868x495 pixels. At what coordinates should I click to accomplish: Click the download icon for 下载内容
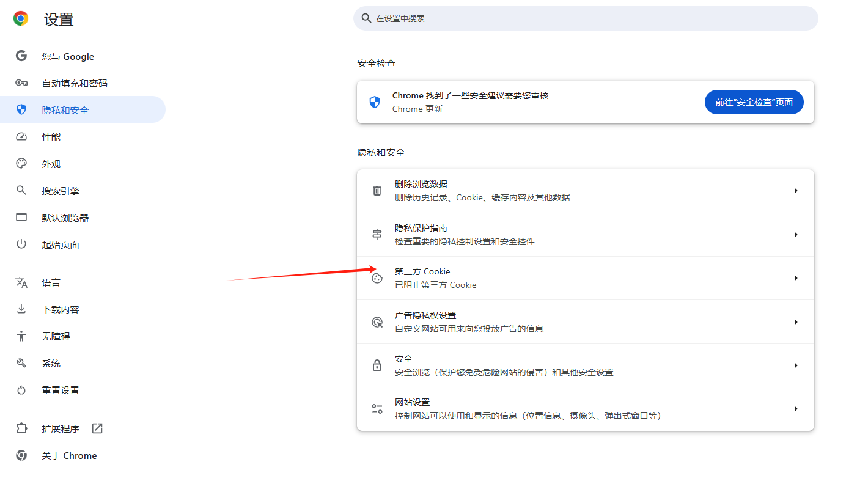click(21, 309)
